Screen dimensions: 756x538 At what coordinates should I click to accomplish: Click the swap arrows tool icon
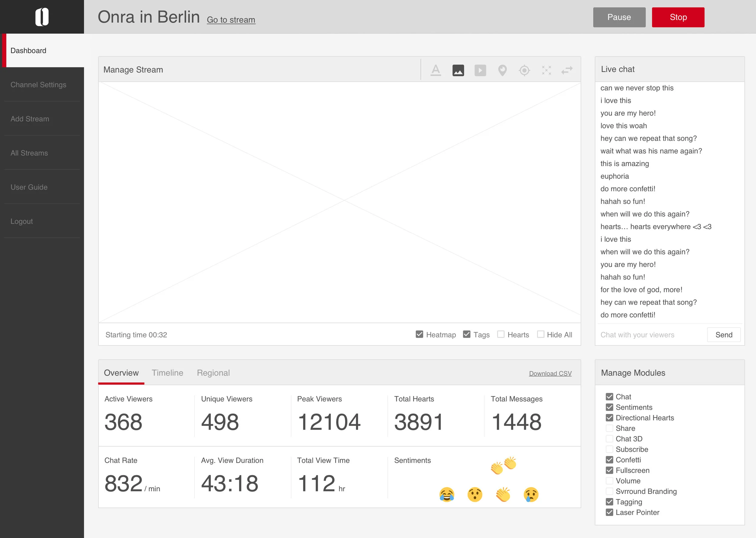(x=567, y=70)
